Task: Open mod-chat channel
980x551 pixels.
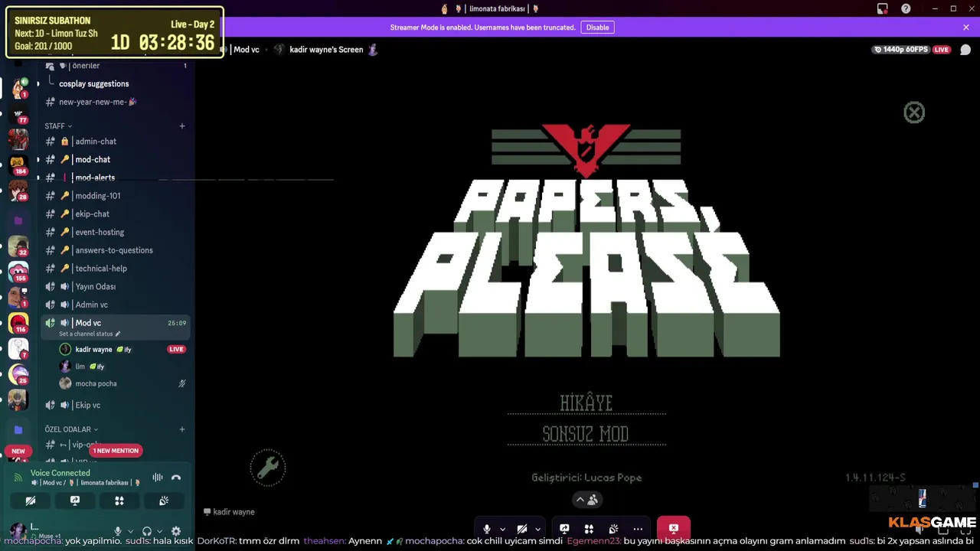Action: (x=115, y=160)
